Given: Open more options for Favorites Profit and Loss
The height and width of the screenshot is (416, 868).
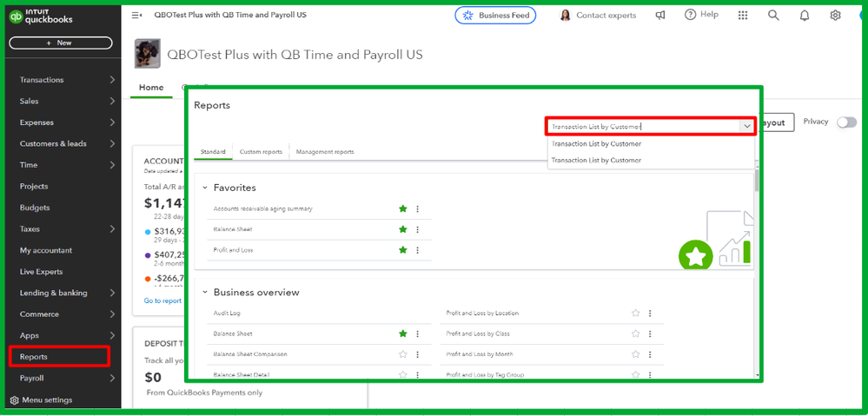Looking at the screenshot, I should [x=417, y=250].
